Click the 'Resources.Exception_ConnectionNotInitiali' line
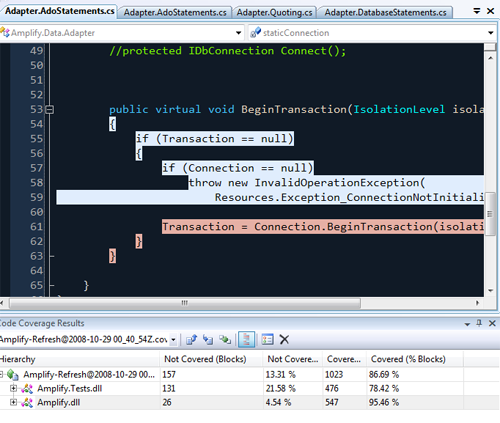 [x=349, y=197]
